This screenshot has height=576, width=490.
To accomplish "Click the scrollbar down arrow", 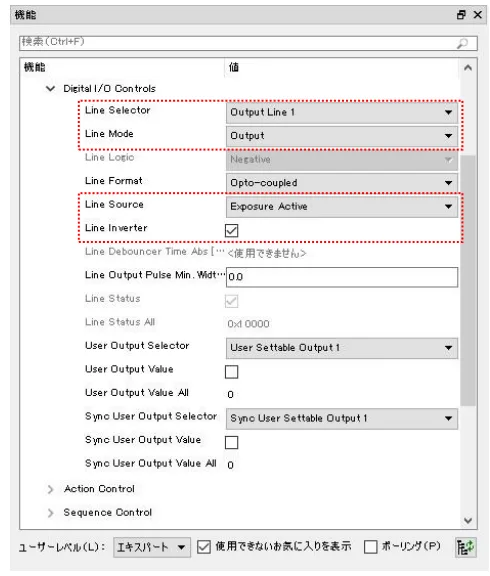I will [468, 520].
